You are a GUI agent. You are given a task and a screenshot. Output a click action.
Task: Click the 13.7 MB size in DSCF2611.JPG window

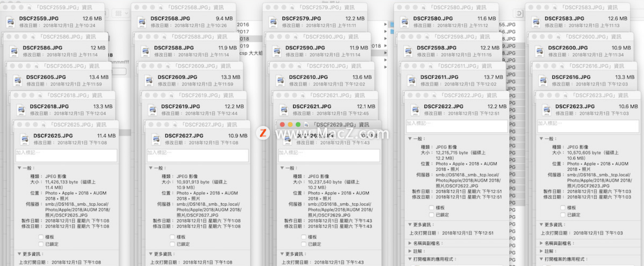[493, 77]
